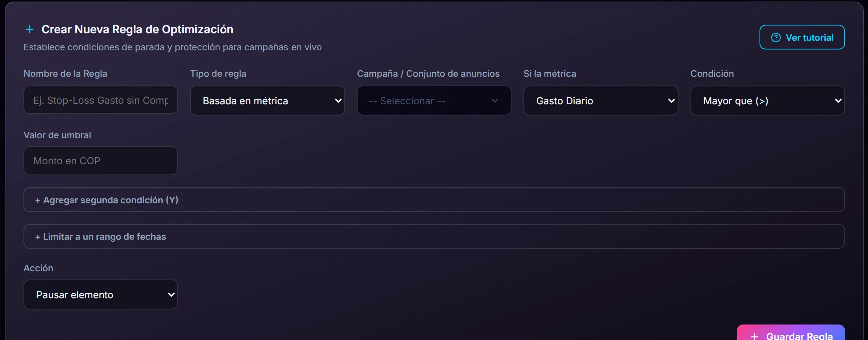The height and width of the screenshot is (340, 868).
Task: Click the Valor de umbral amount field
Action: (101, 161)
